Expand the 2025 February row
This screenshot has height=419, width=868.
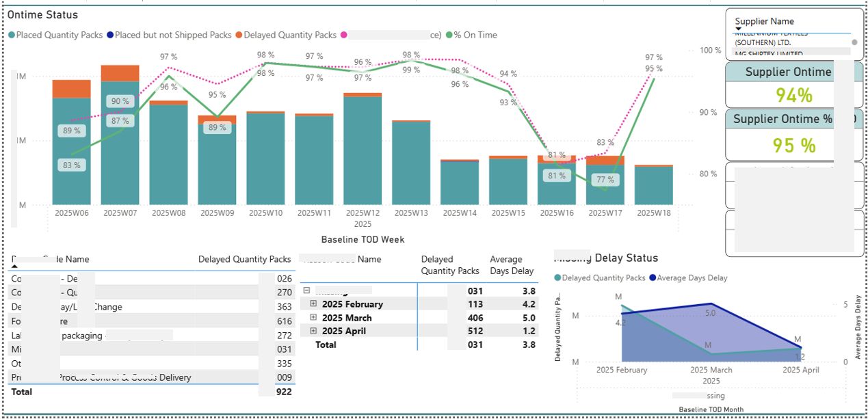(x=314, y=304)
